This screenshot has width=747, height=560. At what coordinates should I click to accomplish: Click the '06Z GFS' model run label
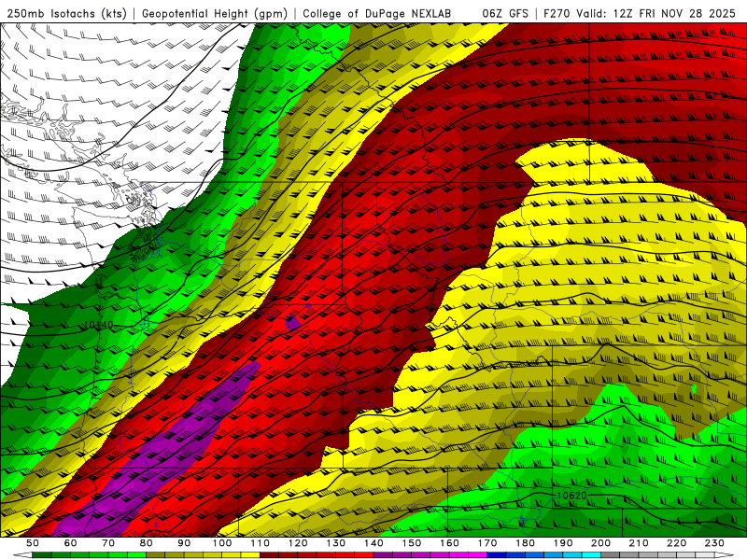pos(505,13)
